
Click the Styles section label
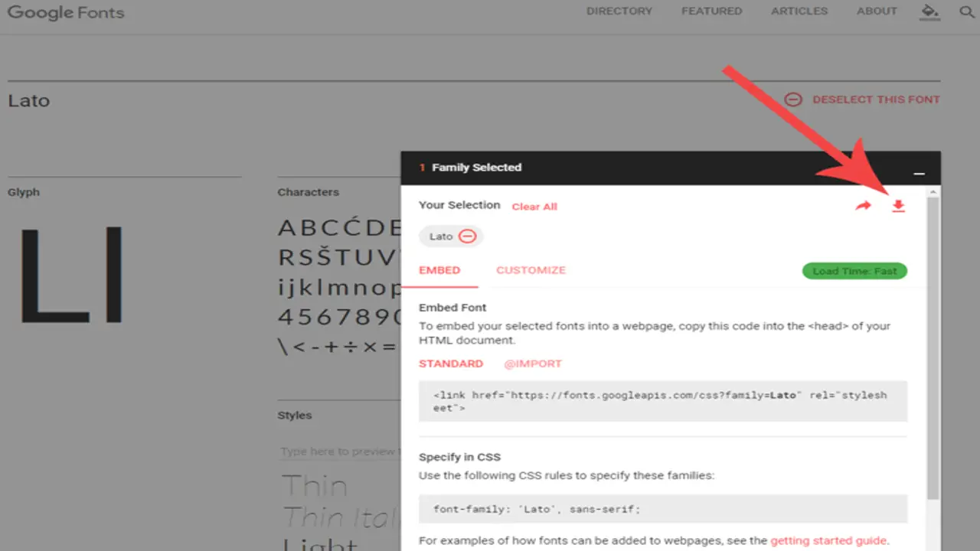click(x=295, y=415)
